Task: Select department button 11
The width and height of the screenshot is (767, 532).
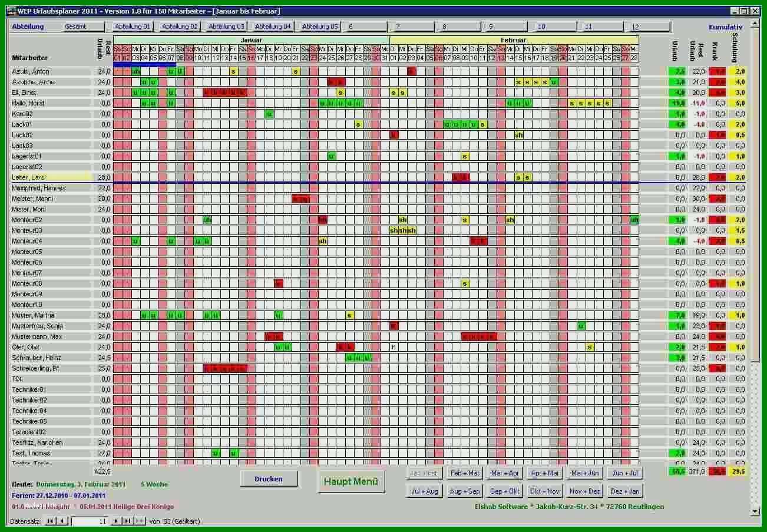Action: (x=602, y=27)
